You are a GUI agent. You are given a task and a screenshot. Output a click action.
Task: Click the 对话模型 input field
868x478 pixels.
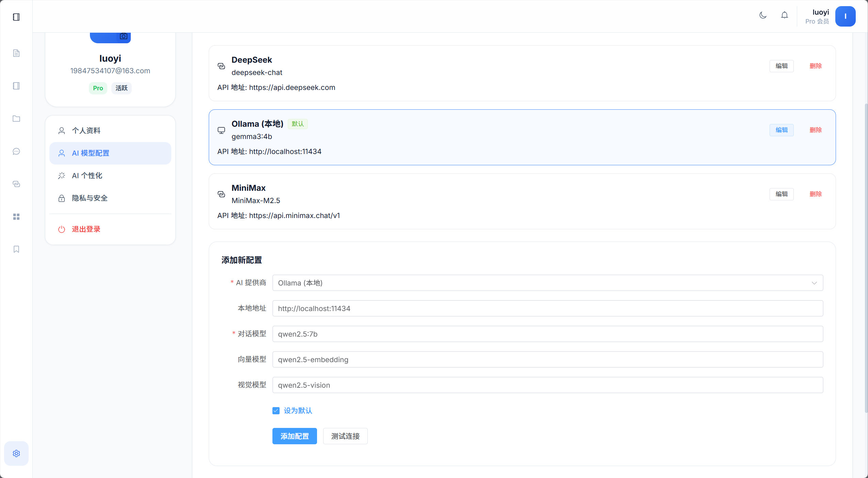point(548,334)
